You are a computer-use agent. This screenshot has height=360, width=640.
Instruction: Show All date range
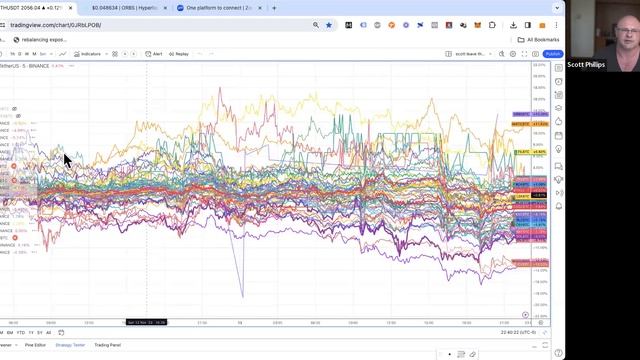click(49, 333)
